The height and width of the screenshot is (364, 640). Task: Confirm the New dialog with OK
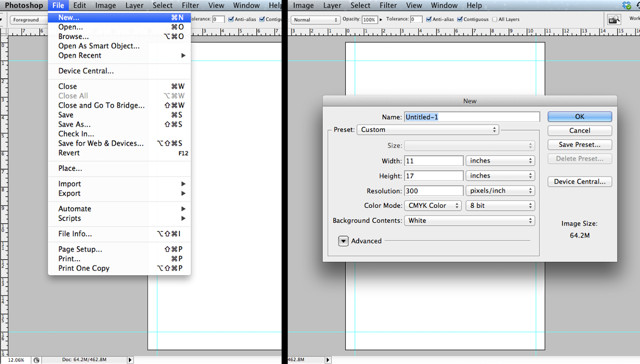pyautogui.click(x=580, y=117)
